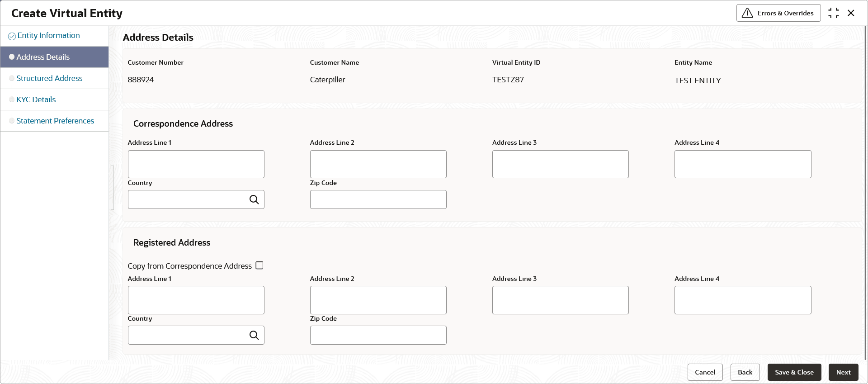Open Correspondence Address country search lookup
The width and height of the screenshot is (868, 384).
tap(254, 199)
